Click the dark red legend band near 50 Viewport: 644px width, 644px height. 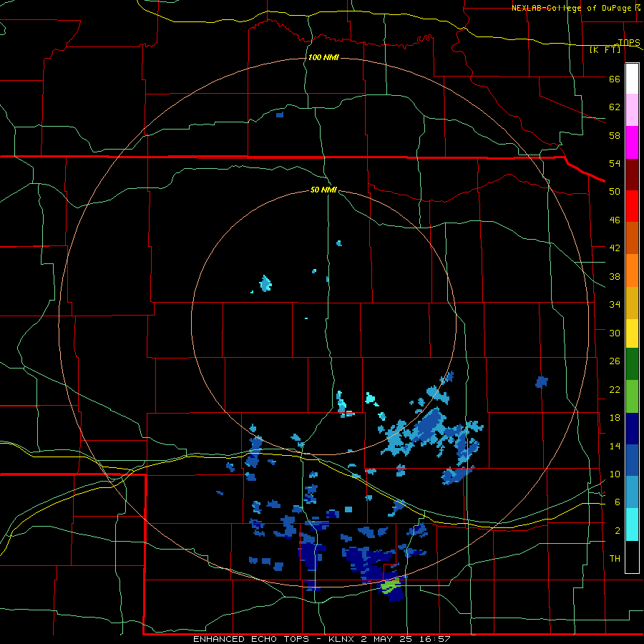pyautogui.click(x=632, y=174)
